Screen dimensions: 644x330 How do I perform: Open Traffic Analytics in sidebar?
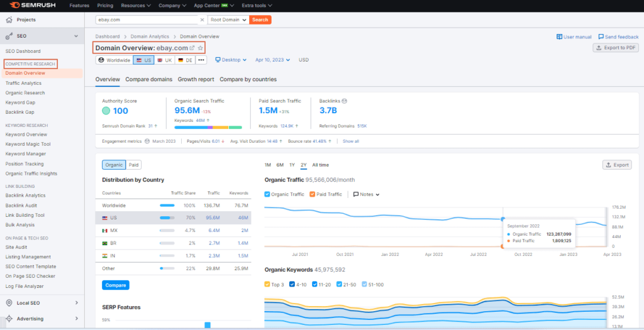coord(23,83)
